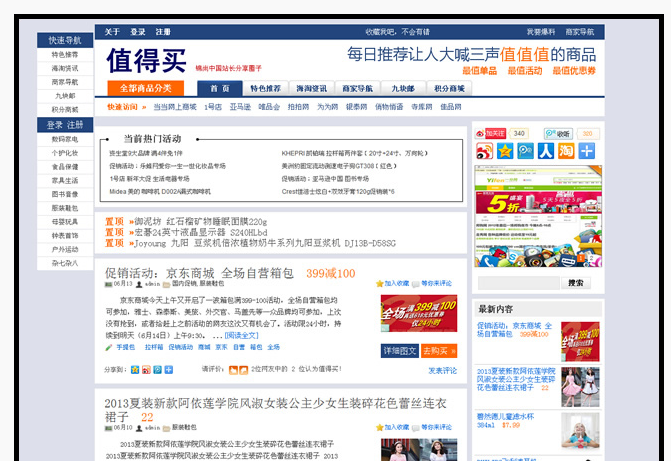The width and height of the screenshot is (671, 461).
Task: Click 发表评论 link on first post
Action: click(442, 371)
